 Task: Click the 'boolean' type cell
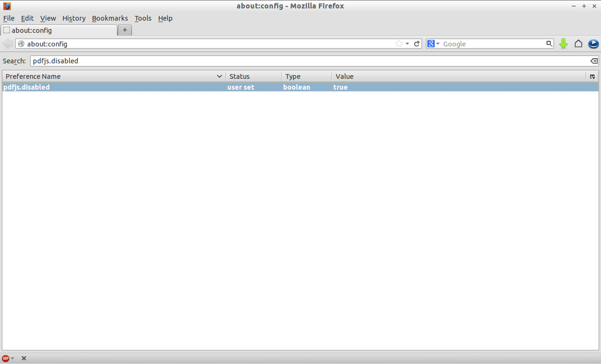coord(297,87)
